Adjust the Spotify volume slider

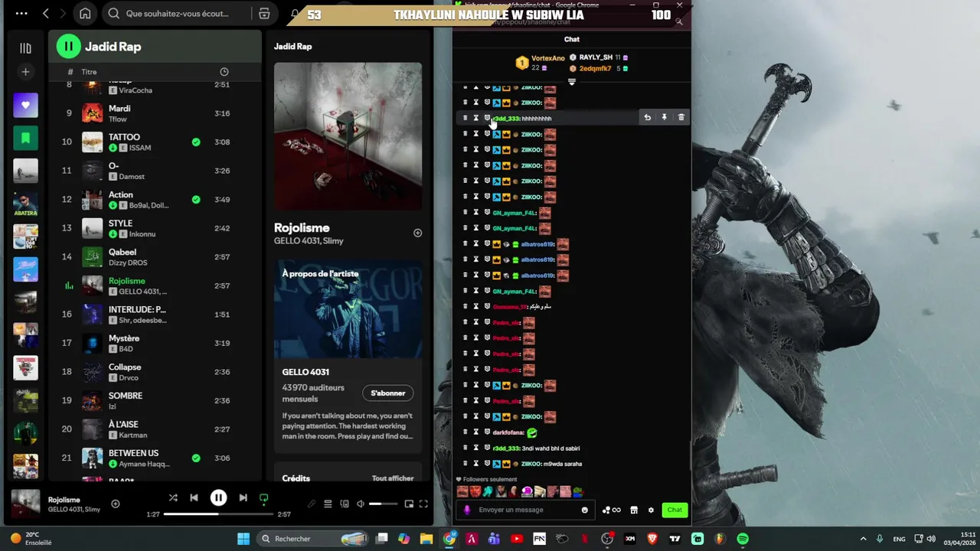tap(383, 504)
